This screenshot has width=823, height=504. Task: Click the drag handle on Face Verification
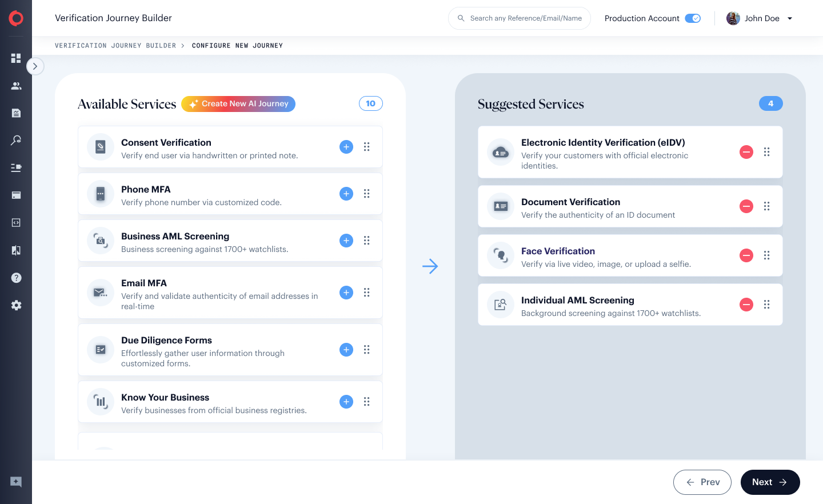coord(767,255)
